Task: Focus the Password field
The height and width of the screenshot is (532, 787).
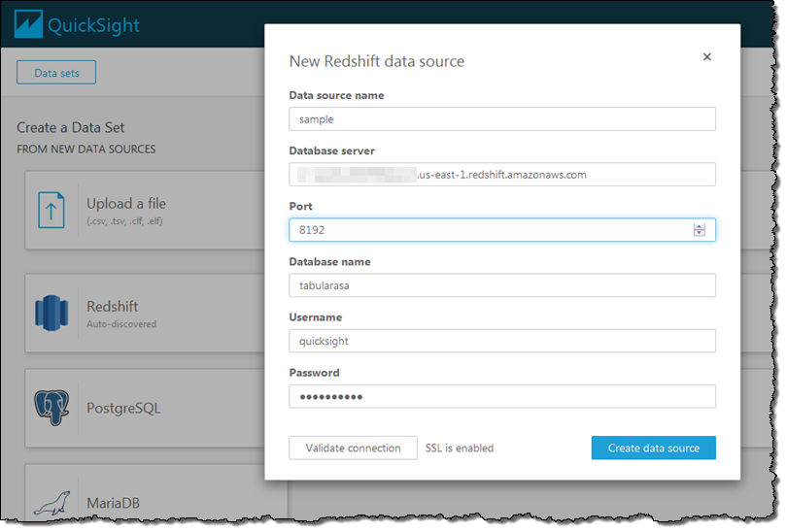Action: click(x=502, y=397)
